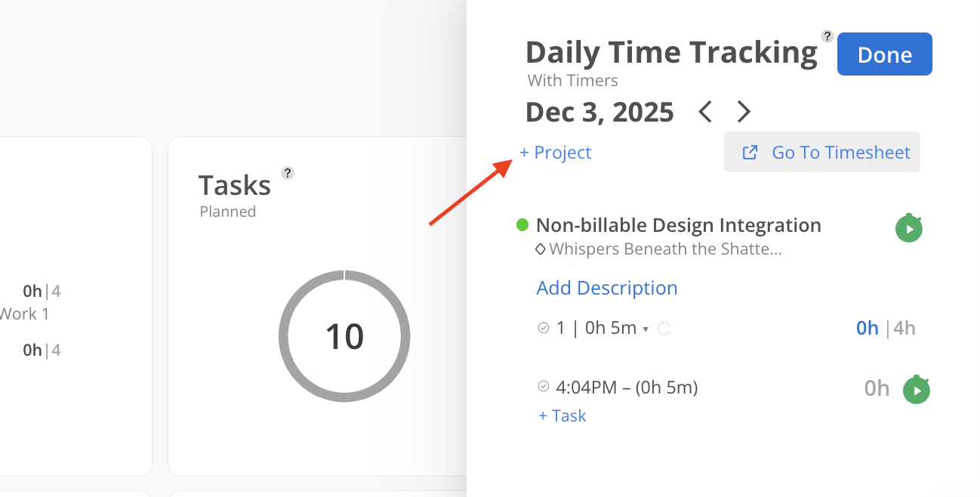Click the help icon next to Tasks
Image resolution: width=980 pixels, height=497 pixels.
[287, 173]
